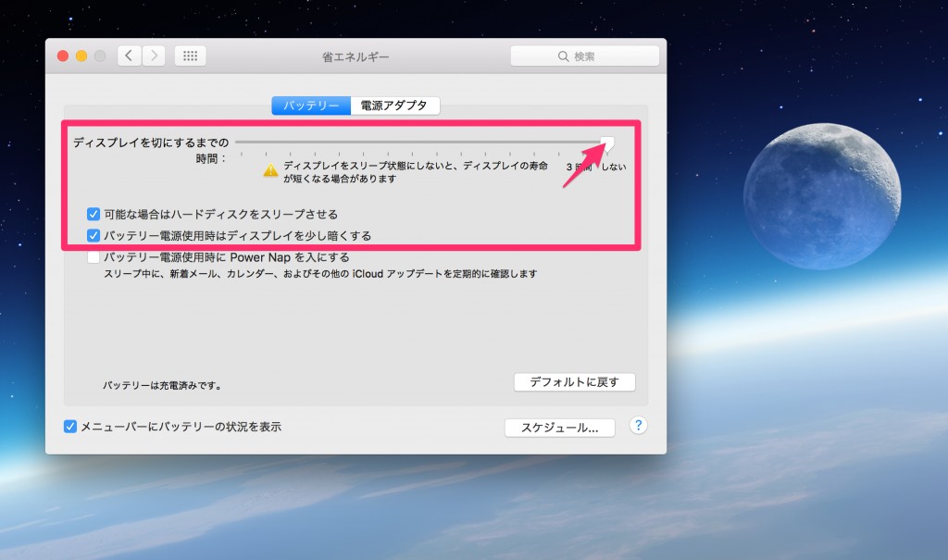Go forward using the right chevron button
Viewport: 948px width, 560px height.
154,56
